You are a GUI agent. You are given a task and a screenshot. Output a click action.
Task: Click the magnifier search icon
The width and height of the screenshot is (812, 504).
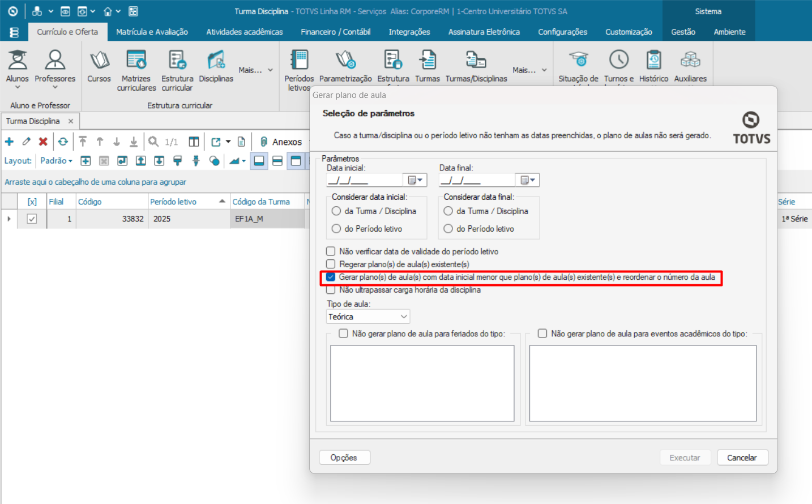(x=153, y=142)
